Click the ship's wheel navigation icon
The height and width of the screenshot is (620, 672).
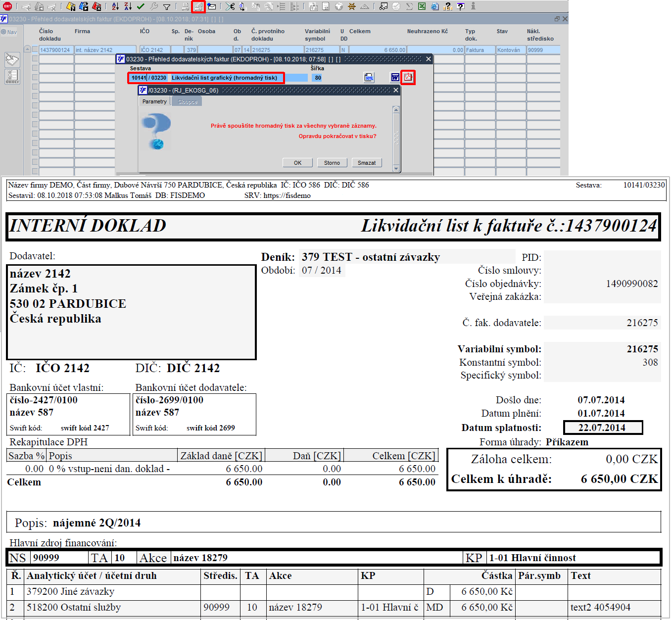coord(352,6)
